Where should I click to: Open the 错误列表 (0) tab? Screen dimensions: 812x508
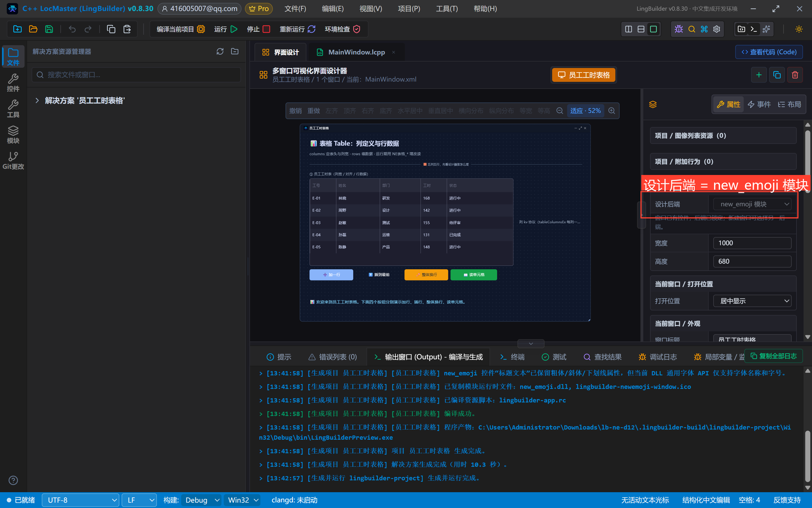(333, 357)
